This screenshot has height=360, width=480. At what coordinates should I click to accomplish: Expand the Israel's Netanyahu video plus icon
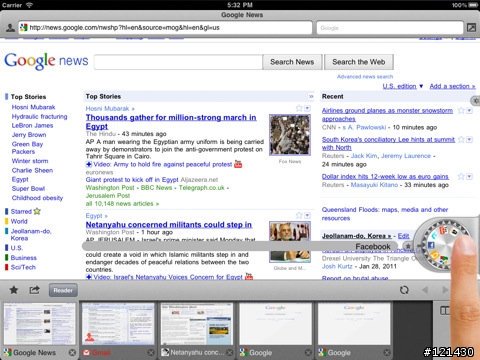coord(89,277)
